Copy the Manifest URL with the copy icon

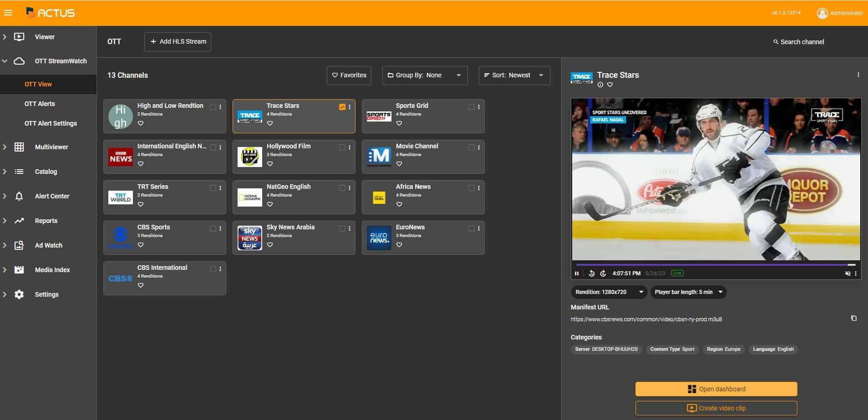853,319
